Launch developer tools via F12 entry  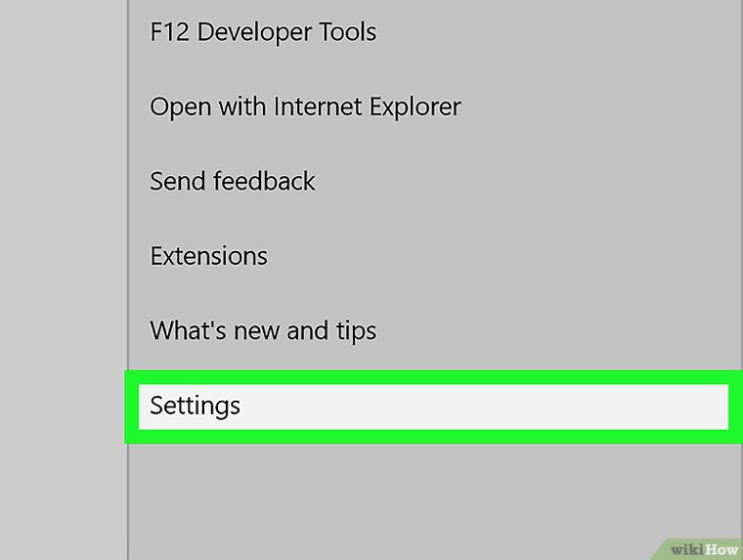point(263,32)
